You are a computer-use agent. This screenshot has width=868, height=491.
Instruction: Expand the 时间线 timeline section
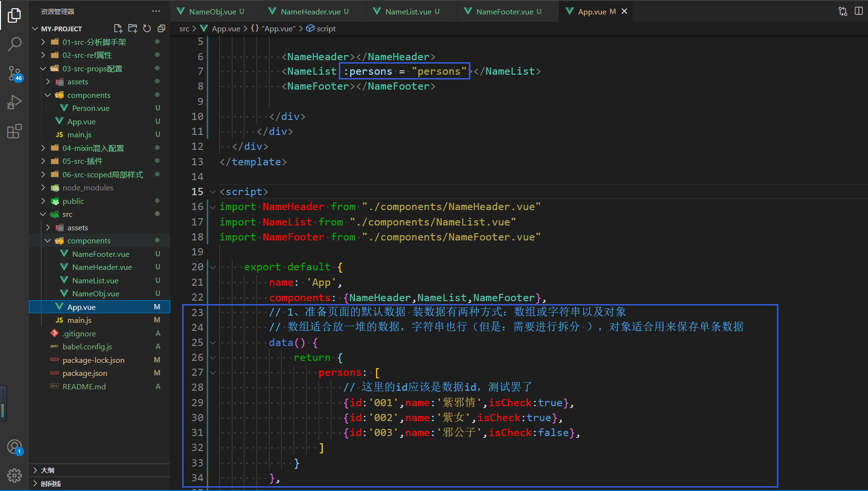coord(99,483)
